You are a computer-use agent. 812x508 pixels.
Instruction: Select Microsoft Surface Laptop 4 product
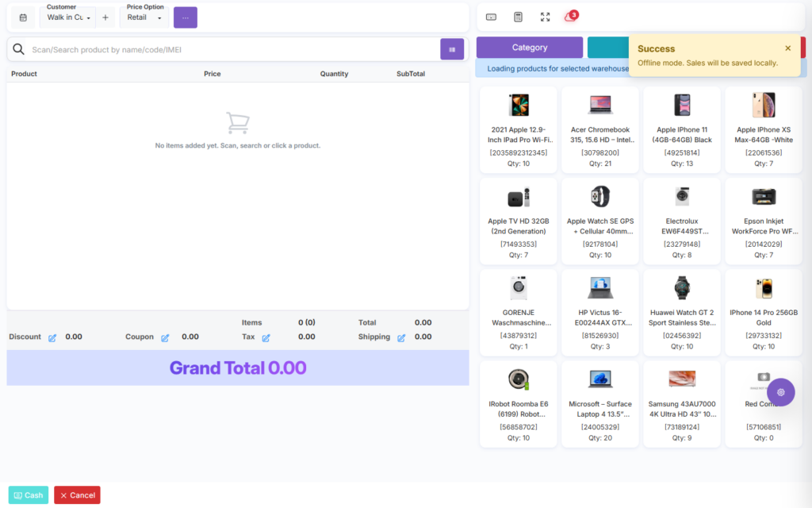pyautogui.click(x=600, y=404)
